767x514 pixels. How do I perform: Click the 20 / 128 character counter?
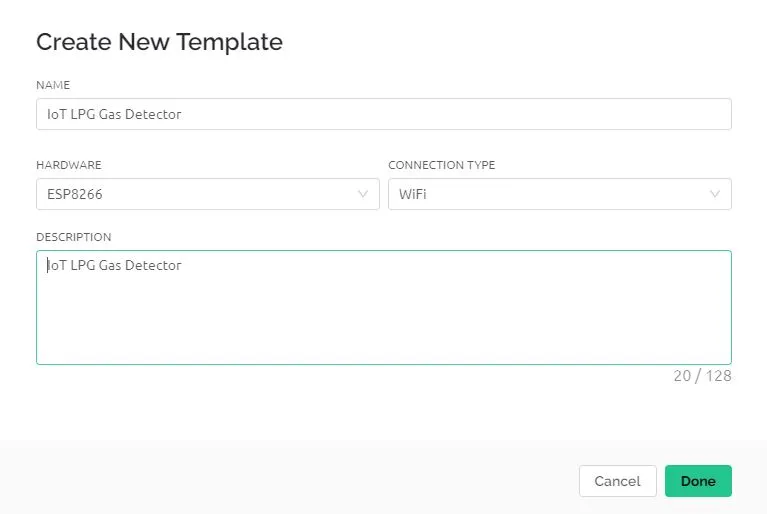click(702, 376)
